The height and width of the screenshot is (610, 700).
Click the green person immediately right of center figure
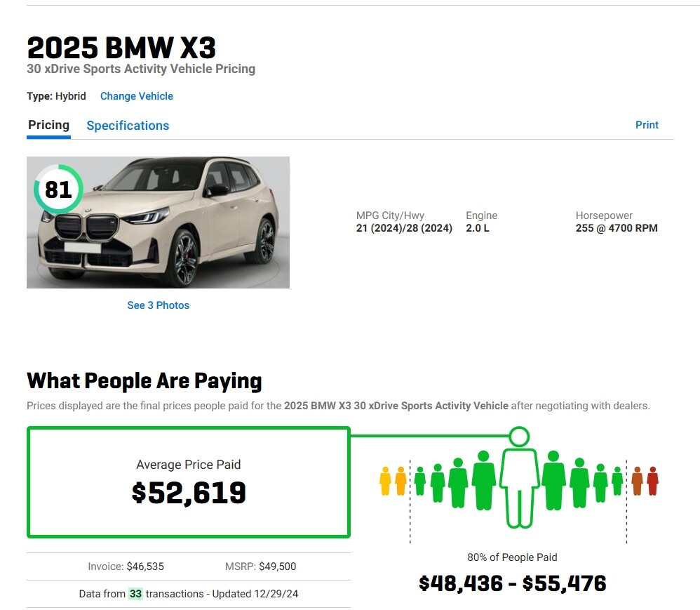click(x=553, y=481)
